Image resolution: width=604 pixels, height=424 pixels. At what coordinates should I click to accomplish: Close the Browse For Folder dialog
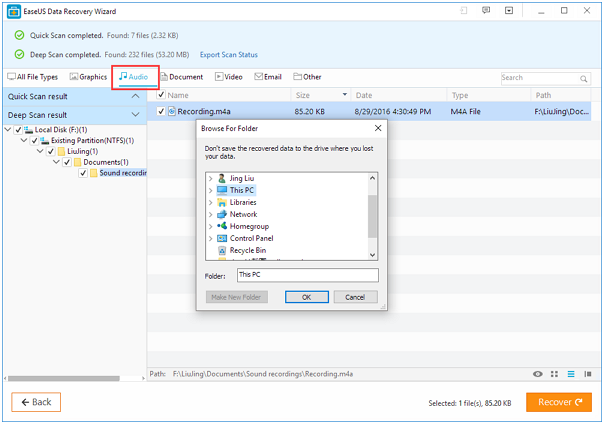click(x=378, y=128)
